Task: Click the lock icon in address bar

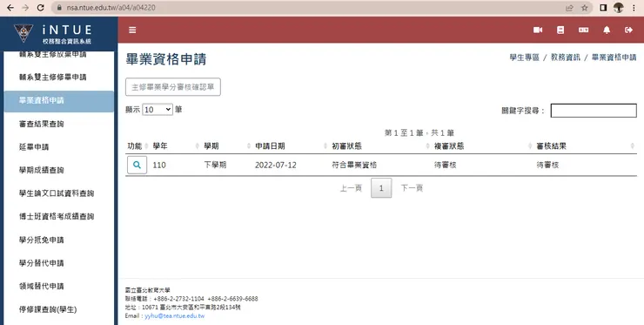Action: (x=59, y=8)
